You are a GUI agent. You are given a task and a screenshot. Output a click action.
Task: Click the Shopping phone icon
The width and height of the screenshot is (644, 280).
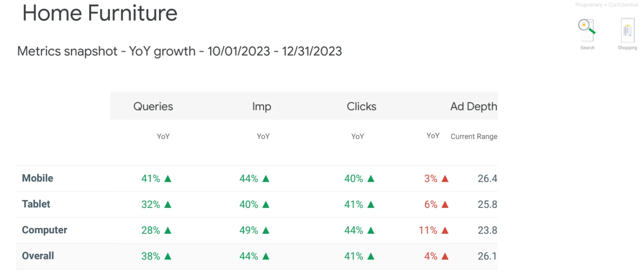(x=627, y=30)
